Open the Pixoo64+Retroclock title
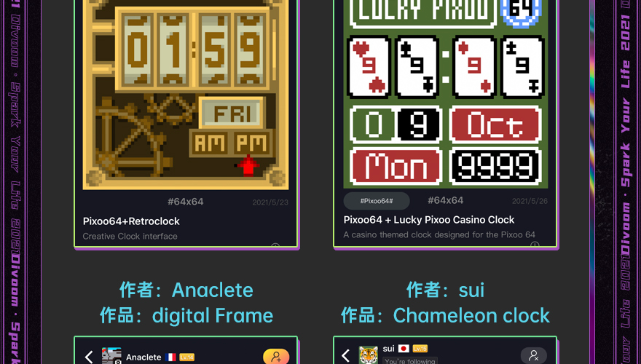641x364 pixels. coord(131,221)
